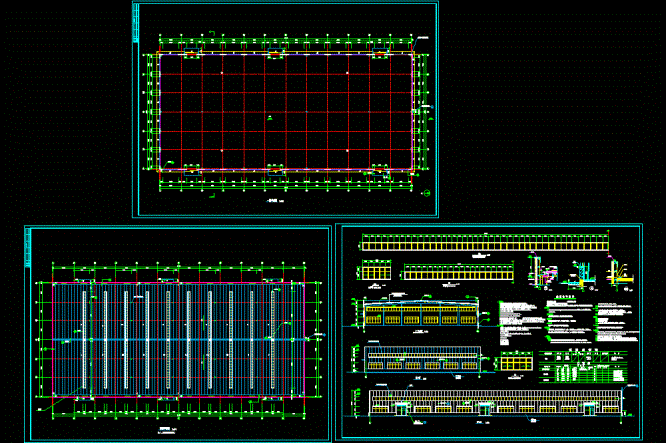The image size is (666, 443).
Task: Click the circular north arrow symbol beside the top floor plan
Action: (427, 193)
